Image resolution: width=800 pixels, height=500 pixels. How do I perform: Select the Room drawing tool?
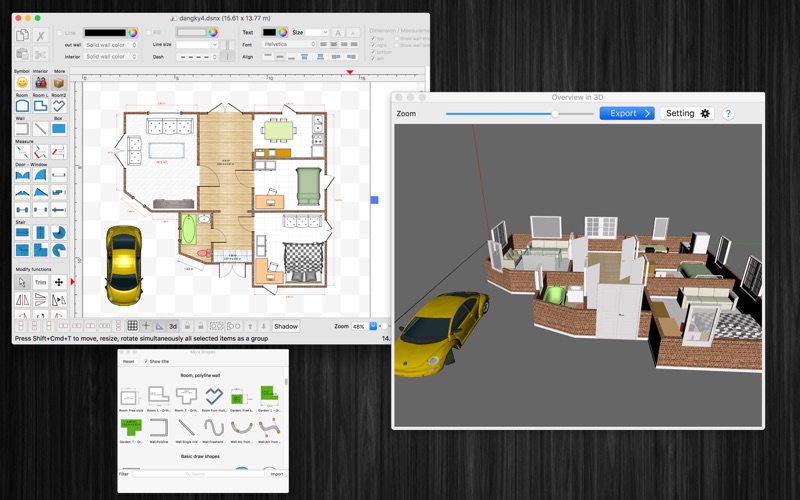coord(22,106)
